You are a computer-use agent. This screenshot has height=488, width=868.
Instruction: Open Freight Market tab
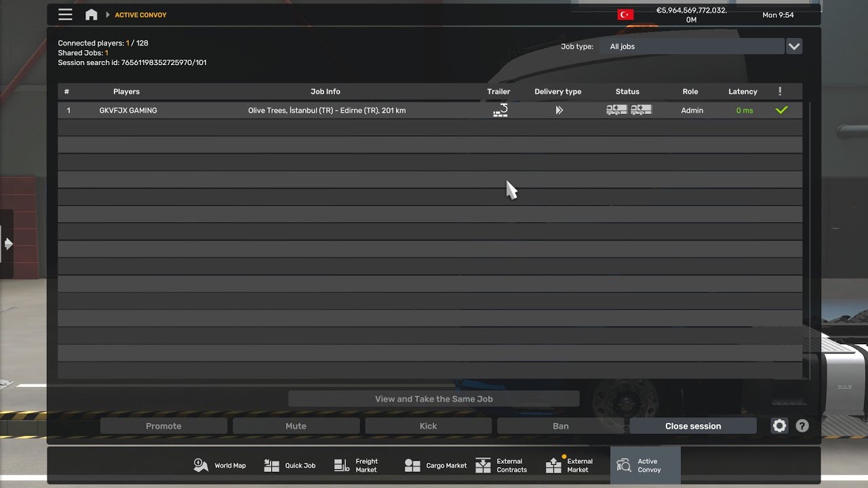pyautogui.click(x=357, y=466)
